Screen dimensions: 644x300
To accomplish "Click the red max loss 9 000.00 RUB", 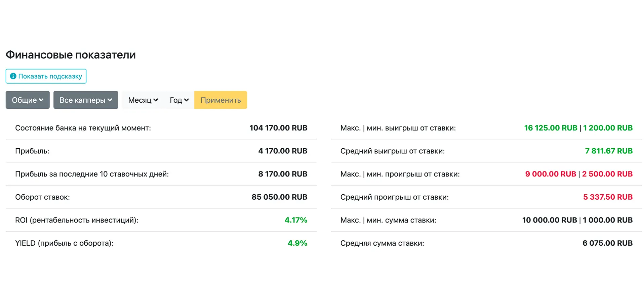I will pyautogui.click(x=551, y=174).
